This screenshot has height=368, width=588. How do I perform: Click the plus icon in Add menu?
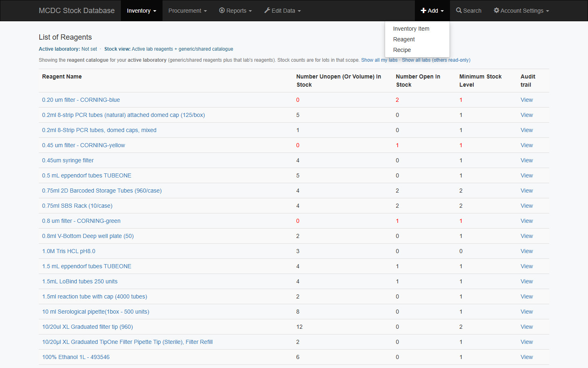pos(423,11)
